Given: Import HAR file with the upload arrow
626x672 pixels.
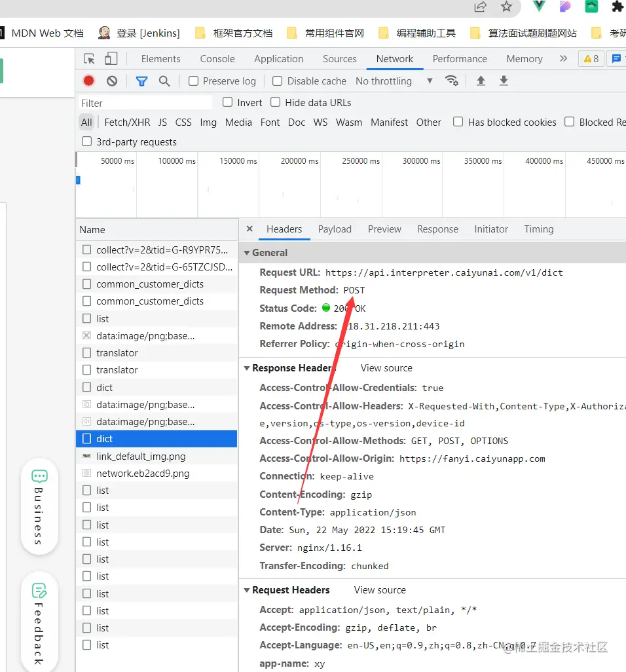Looking at the screenshot, I should click(481, 81).
